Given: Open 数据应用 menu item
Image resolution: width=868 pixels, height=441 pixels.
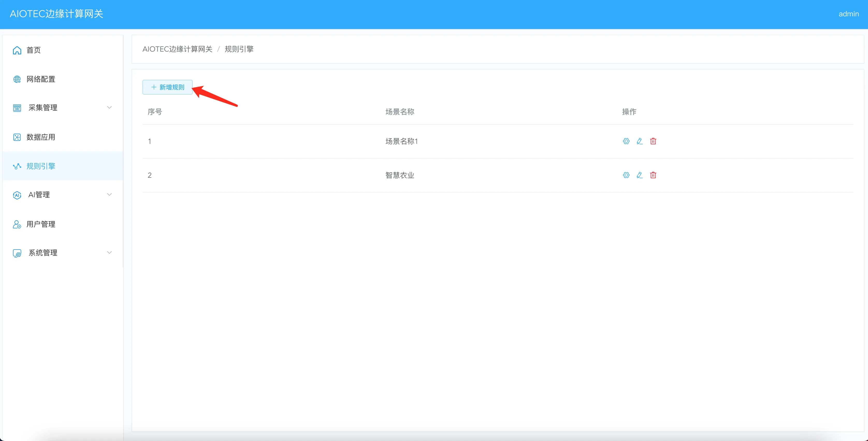Looking at the screenshot, I should tap(41, 137).
